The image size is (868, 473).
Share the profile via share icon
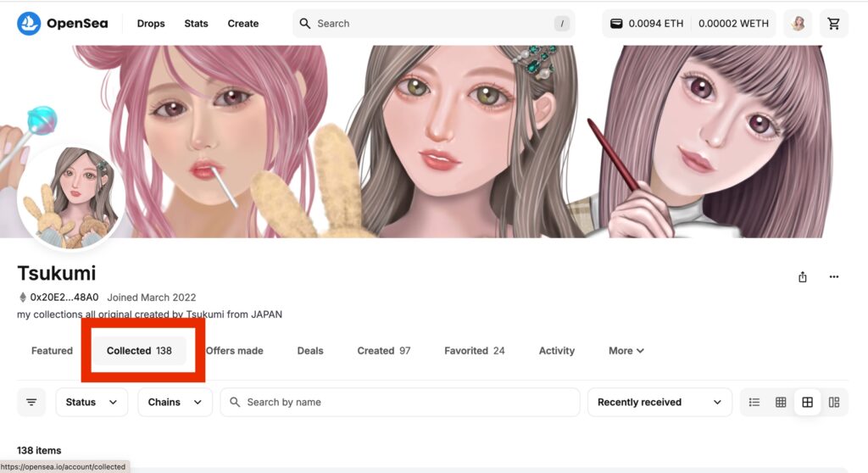(x=803, y=277)
